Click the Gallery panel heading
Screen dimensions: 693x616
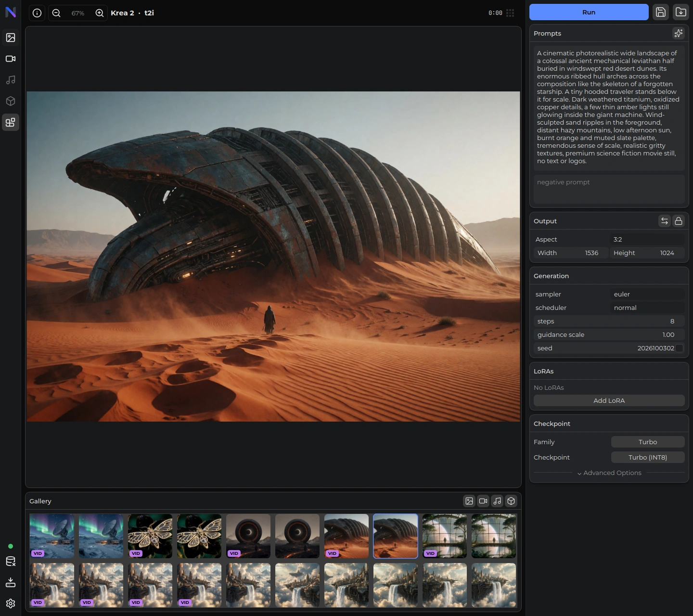pos(40,501)
